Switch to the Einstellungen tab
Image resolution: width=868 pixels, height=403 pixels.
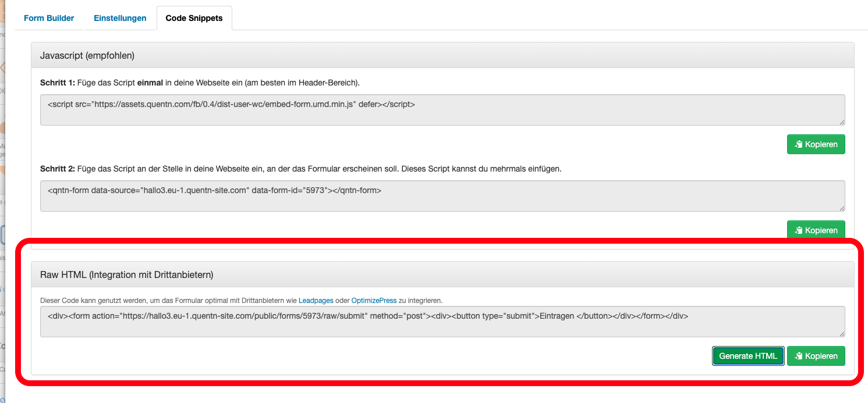click(x=120, y=18)
